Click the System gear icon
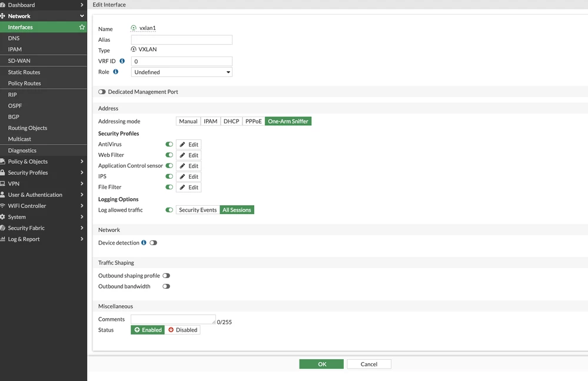Screen dimensions: 588x381 (x=2, y=217)
